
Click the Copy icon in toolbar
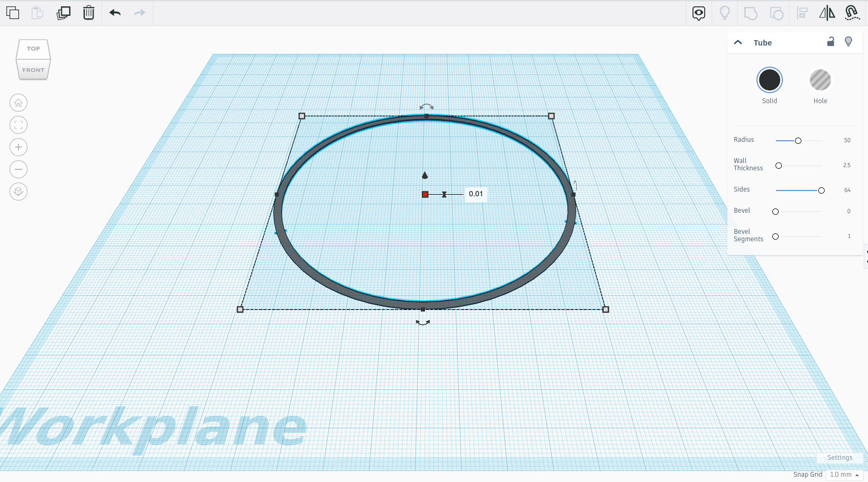pos(13,13)
